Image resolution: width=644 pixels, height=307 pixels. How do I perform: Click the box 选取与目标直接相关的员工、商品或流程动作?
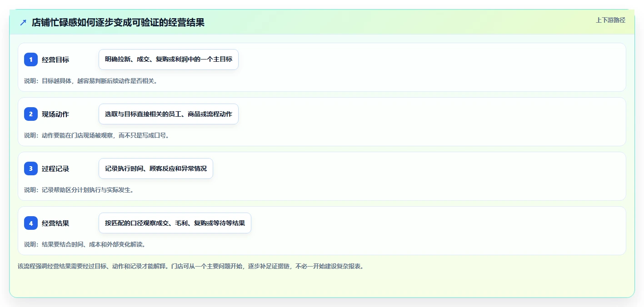click(x=169, y=114)
